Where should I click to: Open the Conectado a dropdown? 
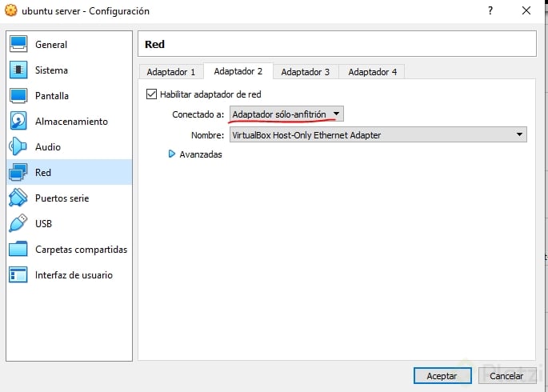click(286, 114)
